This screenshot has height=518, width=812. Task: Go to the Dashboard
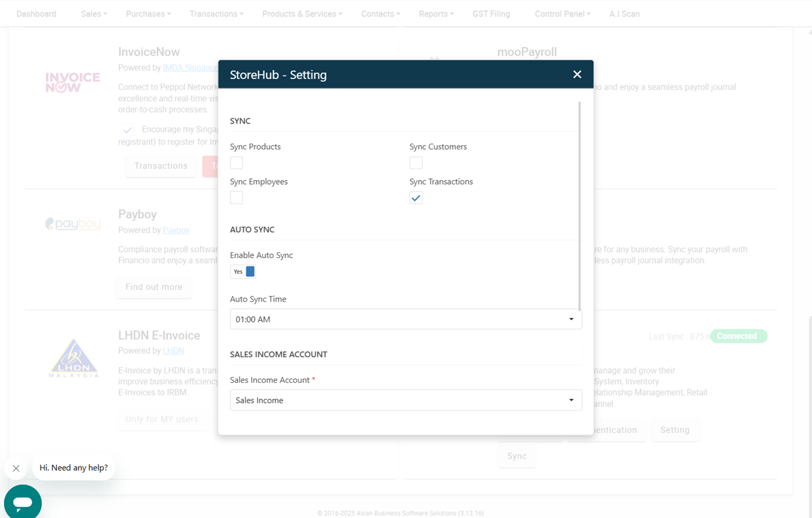[x=37, y=14]
